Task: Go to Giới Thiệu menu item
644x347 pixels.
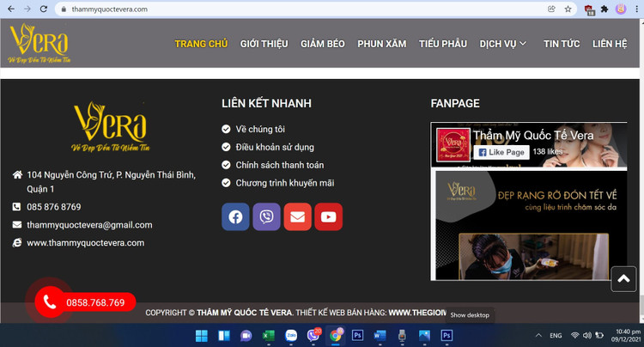Action: point(264,44)
